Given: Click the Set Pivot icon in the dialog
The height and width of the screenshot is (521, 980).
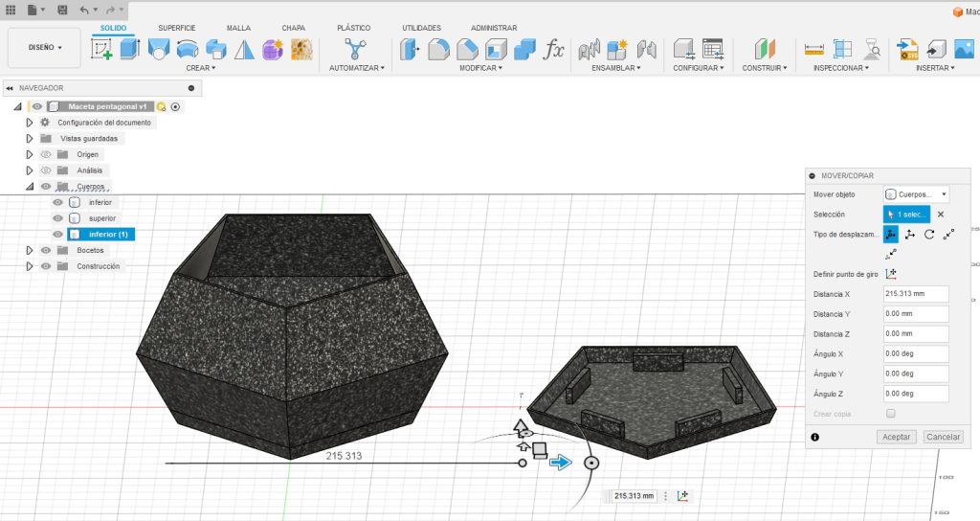Looking at the screenshot, I should [891, 274].
